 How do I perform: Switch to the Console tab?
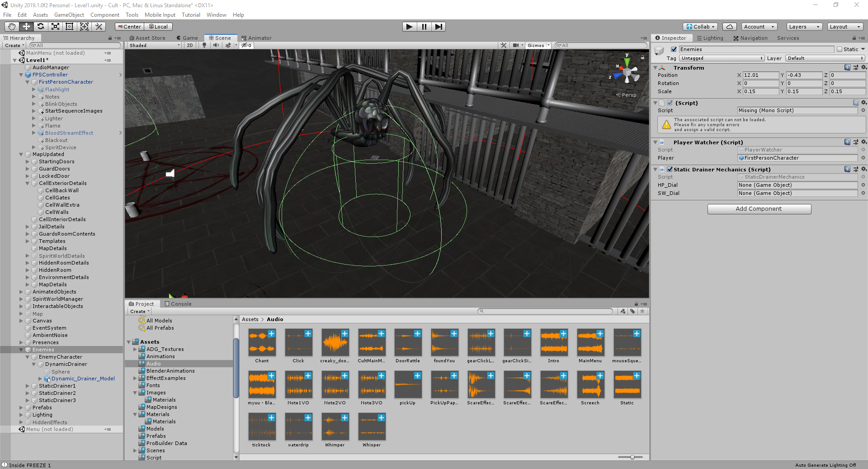[178, 304]
